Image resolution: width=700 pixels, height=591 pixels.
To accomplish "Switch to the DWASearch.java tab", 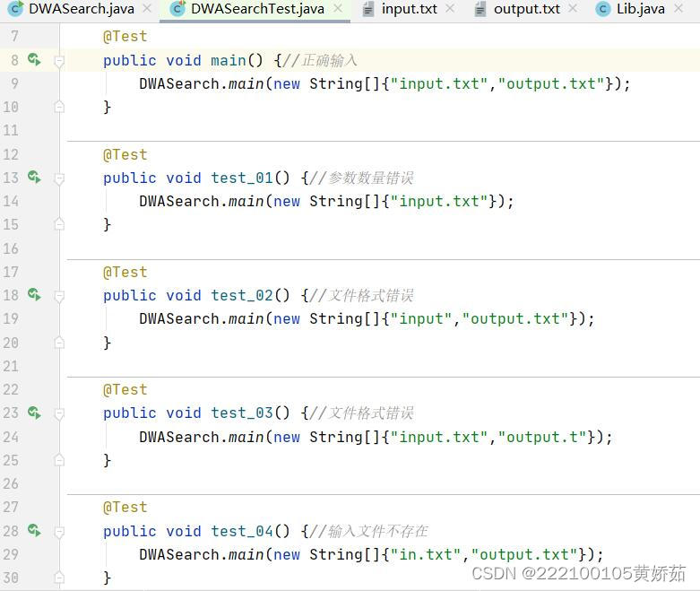I will point(81,8).
